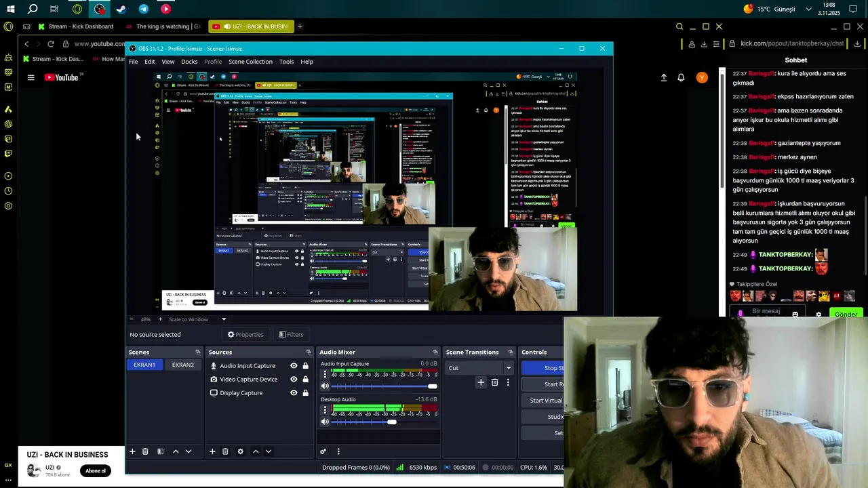Move source up in Sources toolbar
This screenshot has width=868, height=488.
256,451
